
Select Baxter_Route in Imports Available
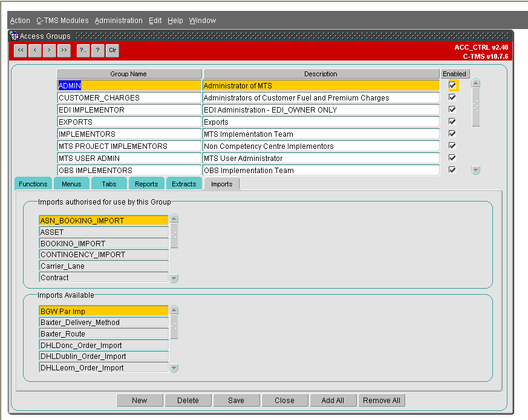coord(103,333)
